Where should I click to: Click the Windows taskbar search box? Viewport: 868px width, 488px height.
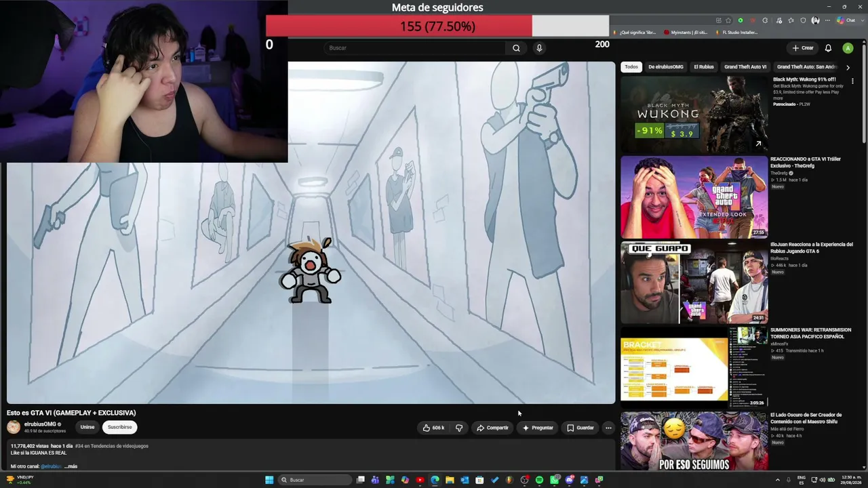tap(315, 480)
